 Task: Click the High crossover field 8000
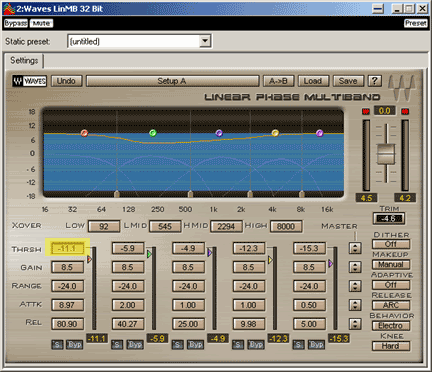(x=286, y=227)
